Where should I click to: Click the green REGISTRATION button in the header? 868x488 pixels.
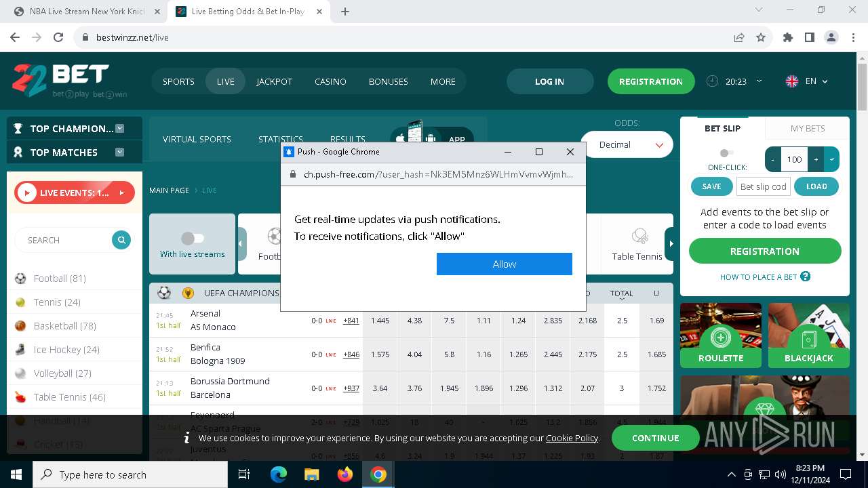pyautogui.click(x=651, y=81)
